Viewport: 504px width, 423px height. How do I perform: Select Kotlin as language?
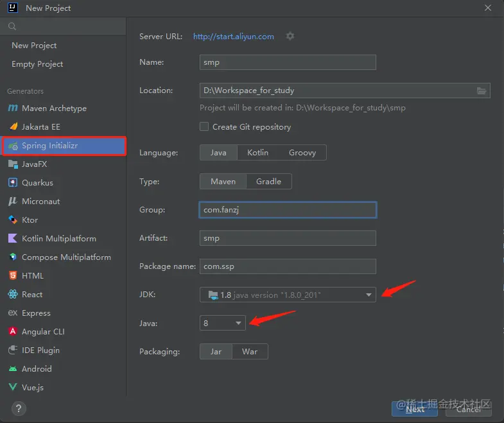258,152
